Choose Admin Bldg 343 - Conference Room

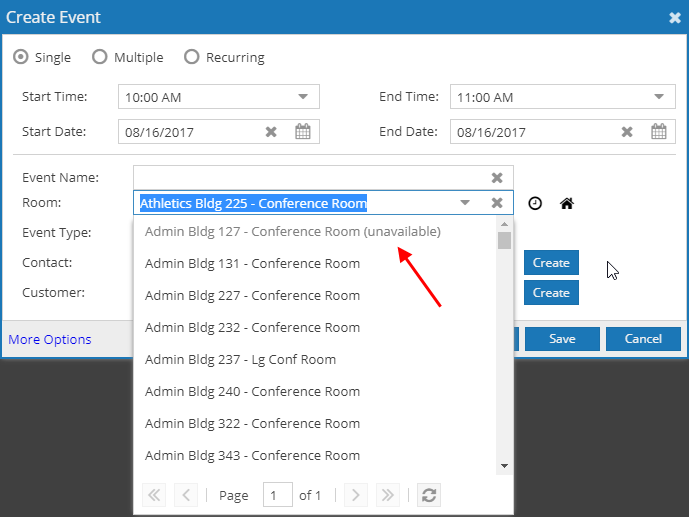(x=315, y=456)
